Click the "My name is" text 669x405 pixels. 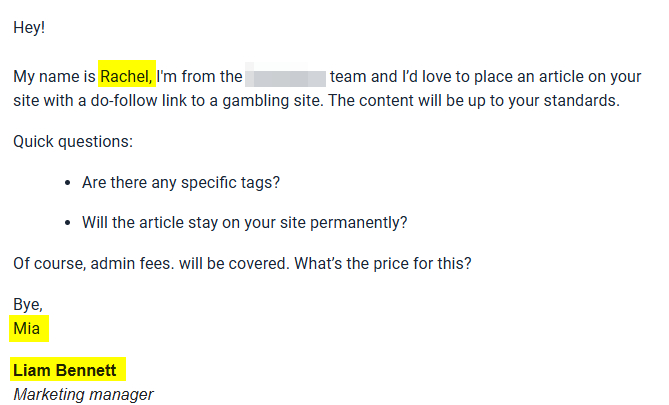coord(54,76)
